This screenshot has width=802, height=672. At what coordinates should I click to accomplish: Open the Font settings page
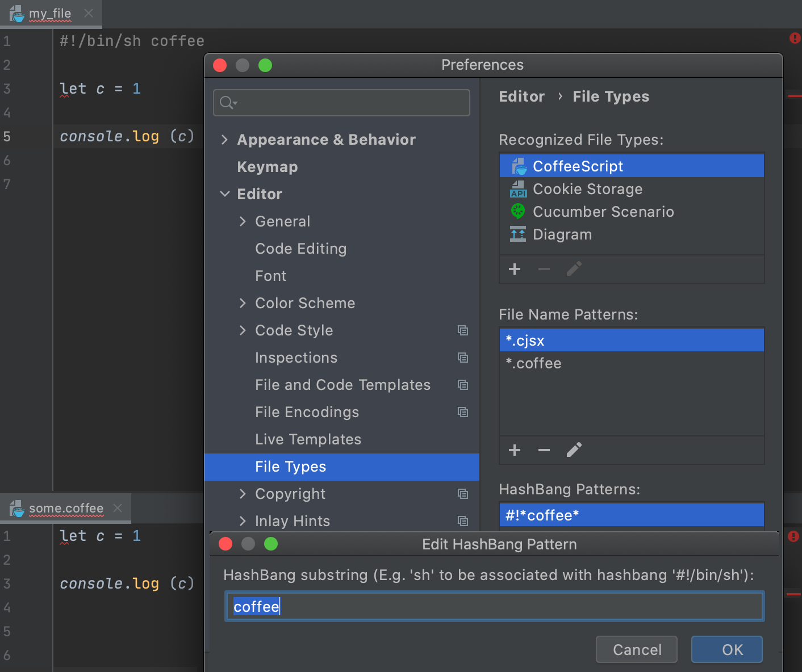pos(271,276)
